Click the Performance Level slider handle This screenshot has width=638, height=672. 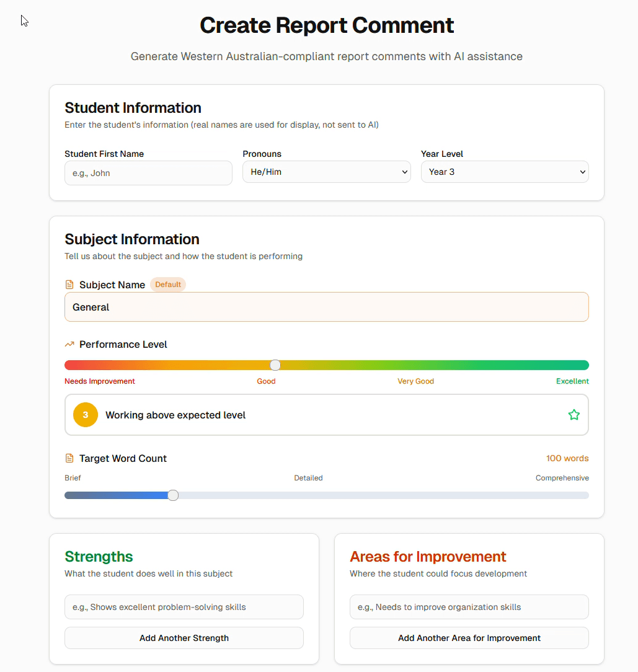pos(275,365)
